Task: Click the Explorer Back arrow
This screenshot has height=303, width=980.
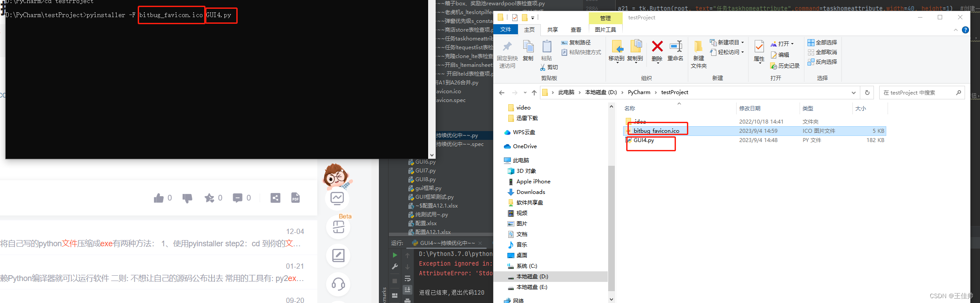Action: (502, 92)
